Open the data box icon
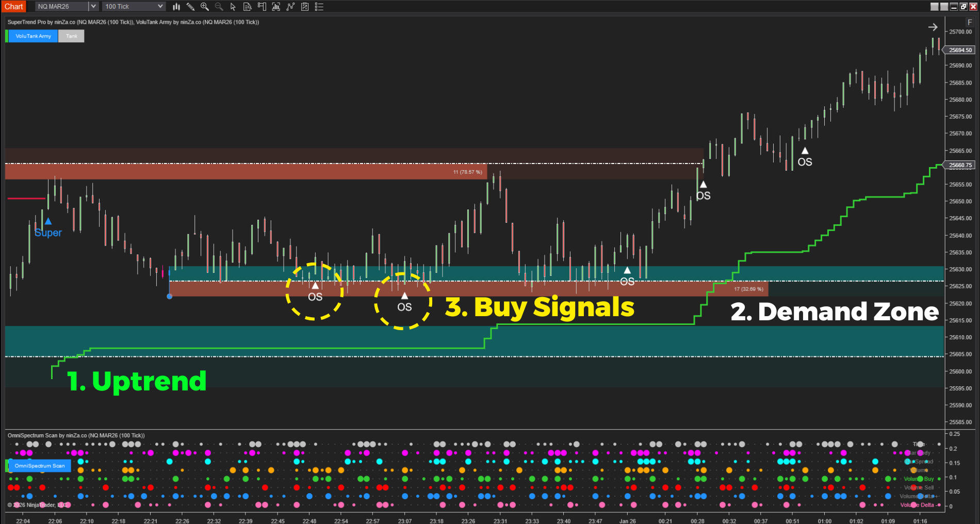 click(248, 7)
